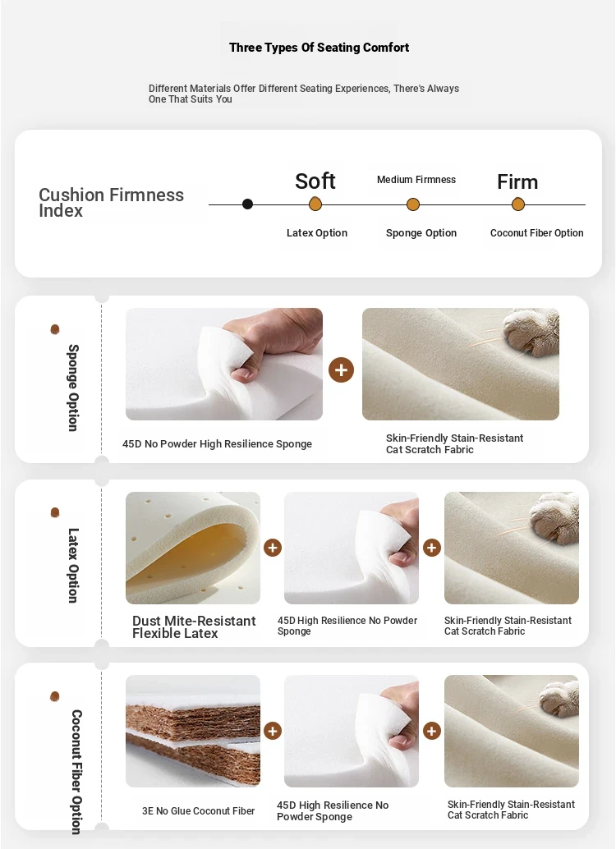The width and height of the screenshot is (616, 849).
Task: Click brown bullet dot above Sponge Option label
Action: click(x=55, y=329)
